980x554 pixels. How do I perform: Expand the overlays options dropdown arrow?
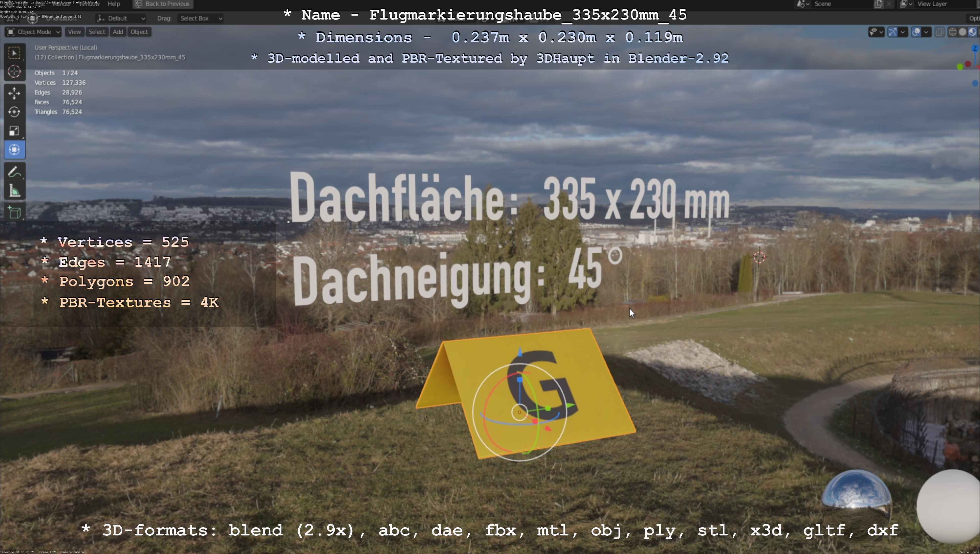click(x=926, y=32)
